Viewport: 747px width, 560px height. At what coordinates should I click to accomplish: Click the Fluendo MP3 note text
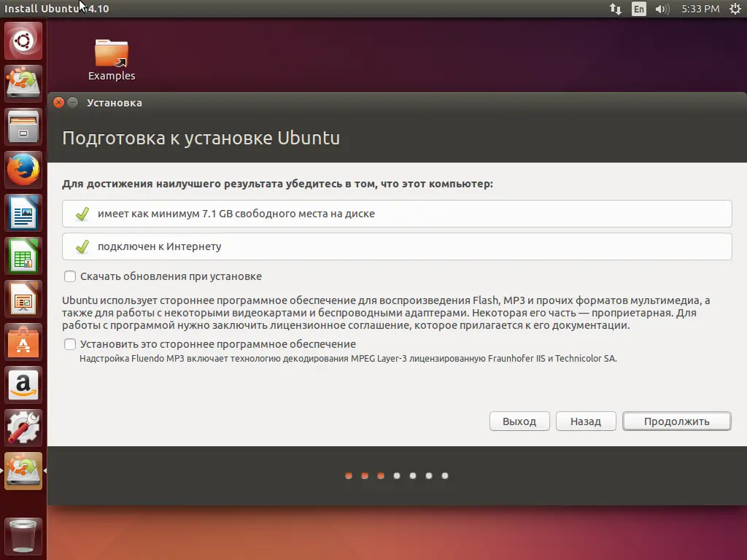(x=348, y=358)
